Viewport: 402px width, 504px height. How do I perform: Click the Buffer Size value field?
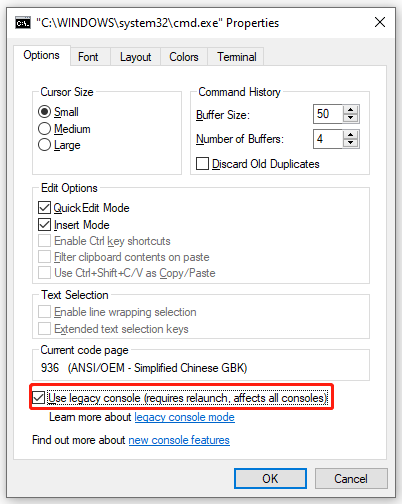click(328, 114)
